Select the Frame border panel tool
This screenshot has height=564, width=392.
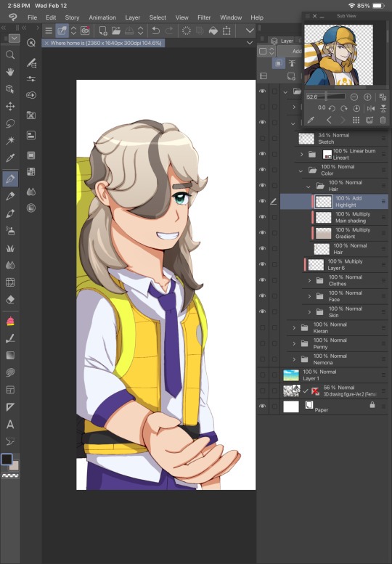[10, 390]
